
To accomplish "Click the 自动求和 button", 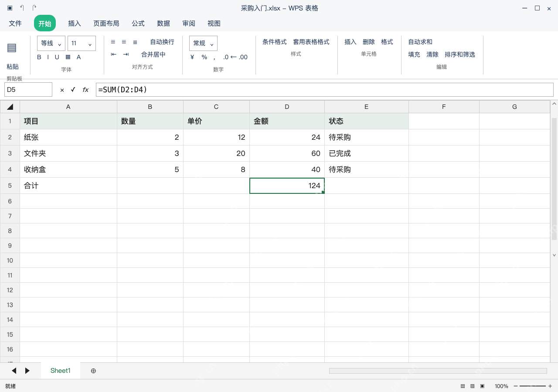I will [420, 42].
